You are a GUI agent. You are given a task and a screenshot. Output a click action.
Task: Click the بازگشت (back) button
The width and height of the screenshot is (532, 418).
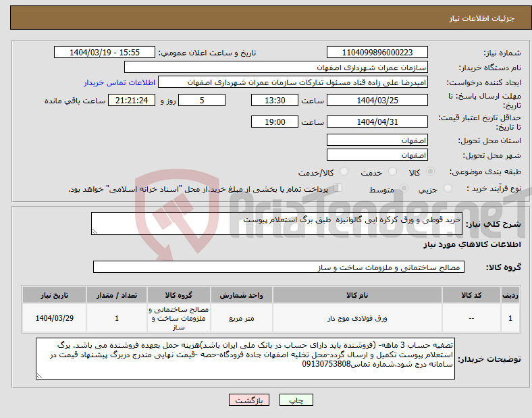(x=249, y=400)
